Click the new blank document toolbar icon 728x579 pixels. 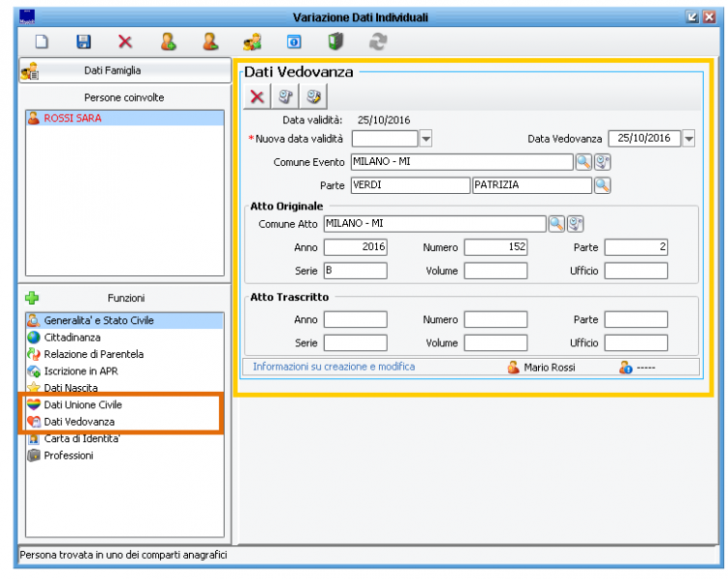coord(41,41)
